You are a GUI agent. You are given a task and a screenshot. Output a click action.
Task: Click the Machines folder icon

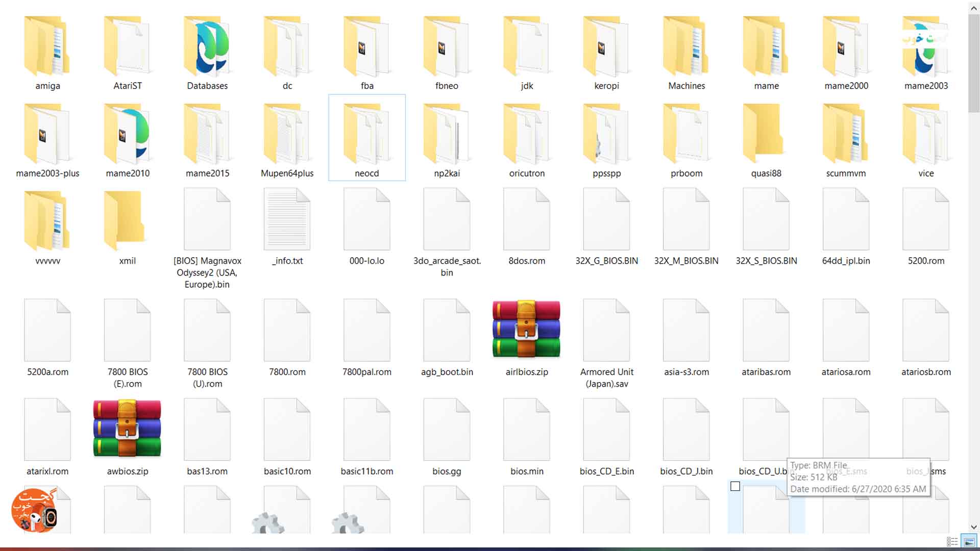(x=687, y=46)
